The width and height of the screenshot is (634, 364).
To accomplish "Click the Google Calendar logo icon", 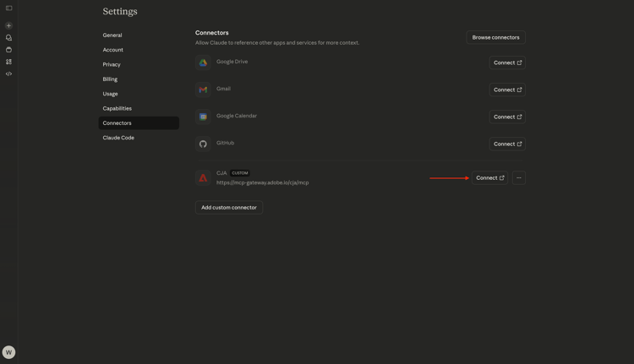I will (x=203, y=117).
